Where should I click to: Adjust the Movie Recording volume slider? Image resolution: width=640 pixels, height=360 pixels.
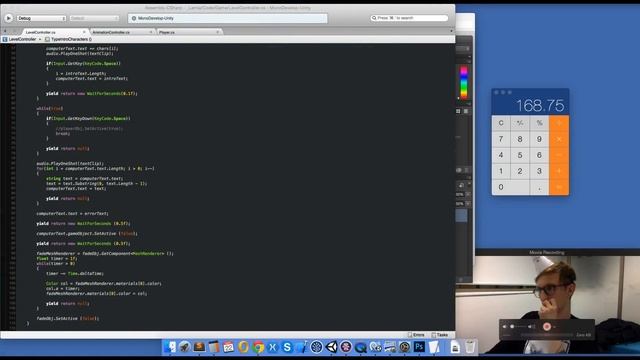coord(519,327)
